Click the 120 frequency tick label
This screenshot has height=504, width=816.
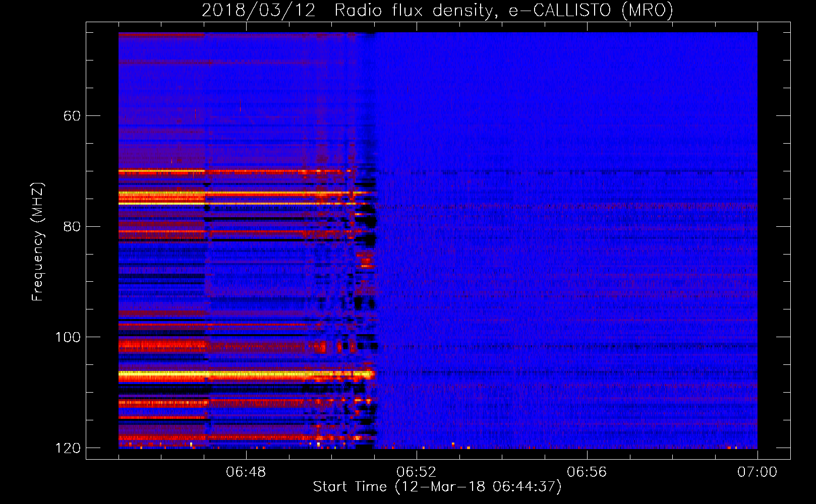68,448
